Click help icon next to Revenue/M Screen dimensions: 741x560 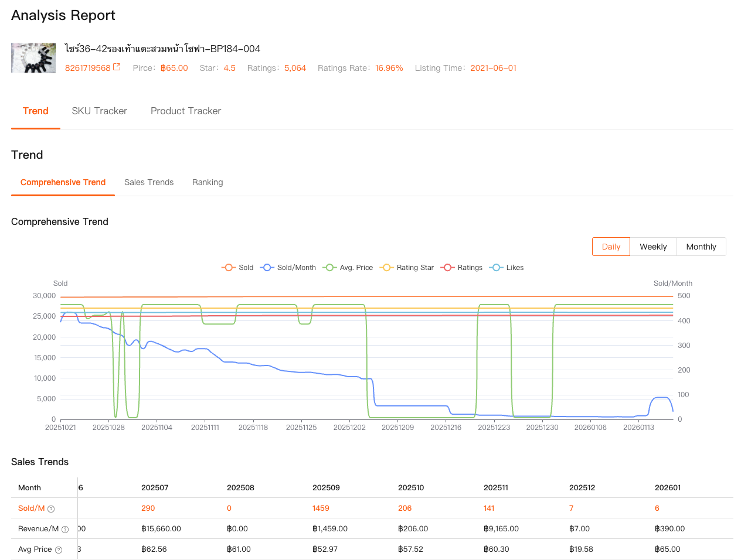pyautogui.click(x=65, y=530)
